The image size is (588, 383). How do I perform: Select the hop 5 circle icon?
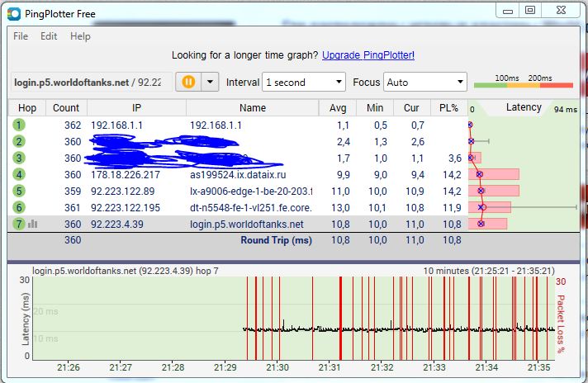(x=19, y=191)
